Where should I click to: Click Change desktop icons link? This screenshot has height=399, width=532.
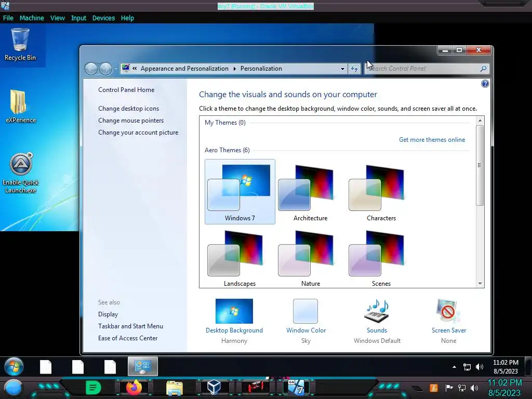[x=129, y=109]
